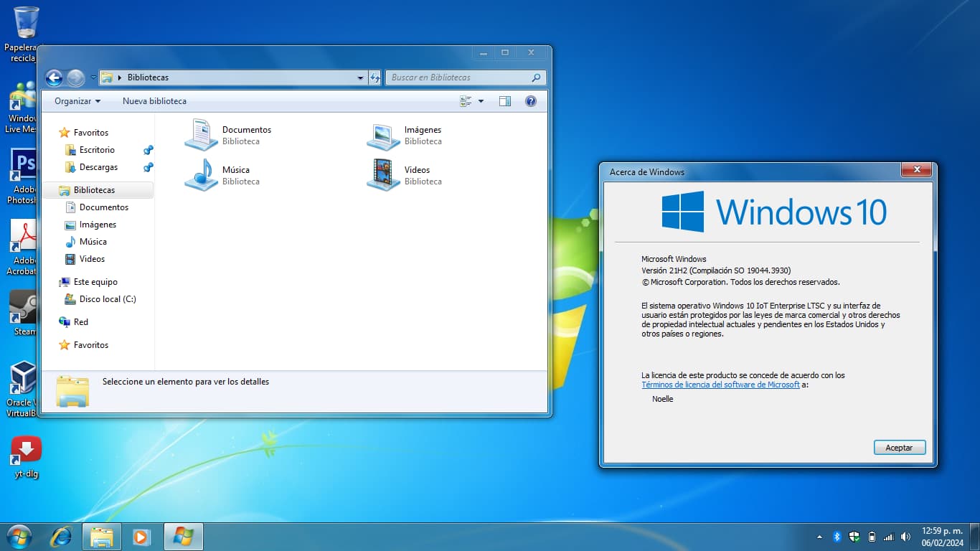
Task: Select Red in navigation pane
Action: click(x=81, y=322)
